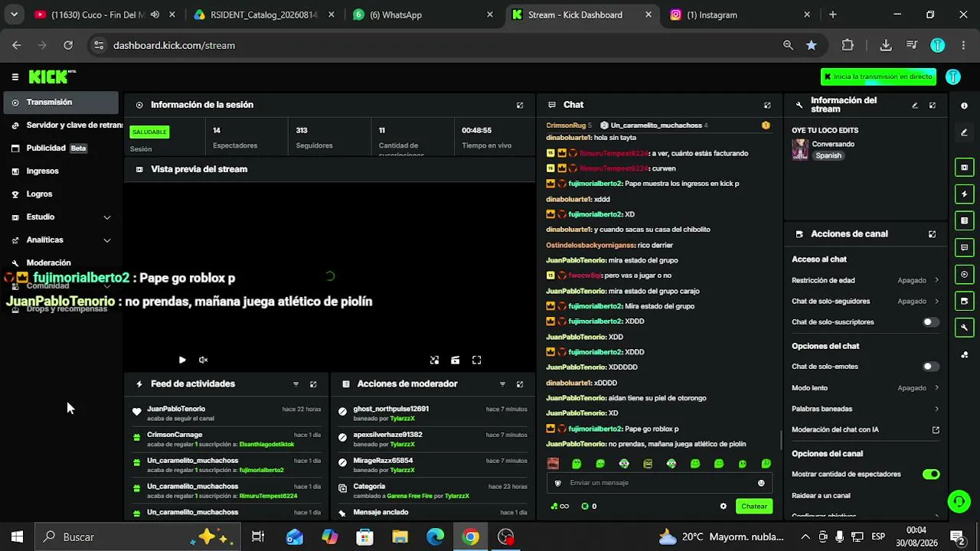Click the SALUDABLE session status badge

point(149,132)
